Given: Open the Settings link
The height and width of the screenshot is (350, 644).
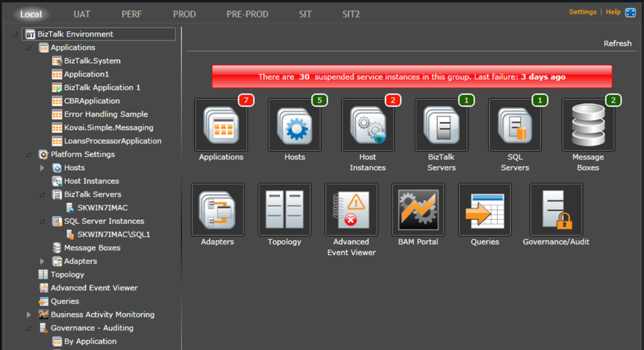Looking at the screenshot, I should (x=582, y=12).
